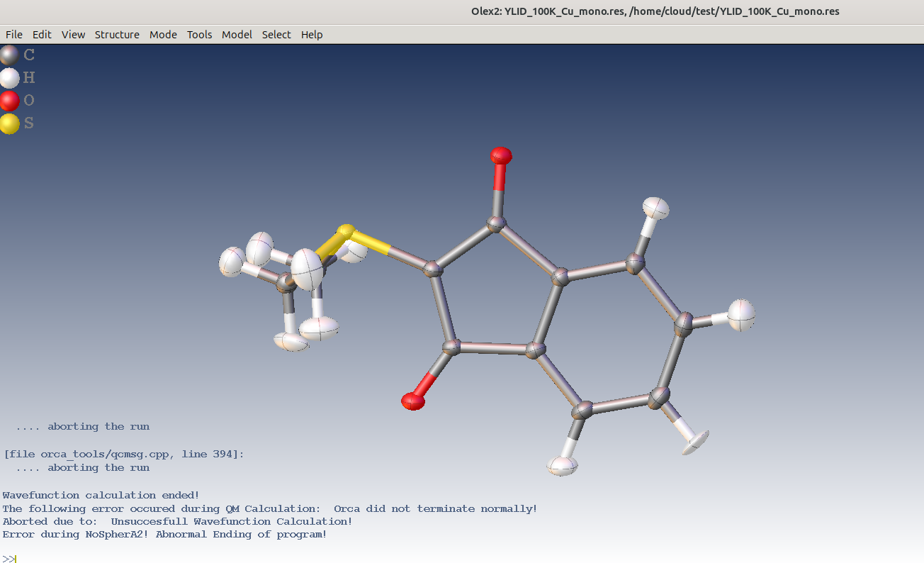Select the ring carbon bonded to sulfur
The width and height of the screenshot is (924, 563).
pyautogui.click(x=432, y=269)
